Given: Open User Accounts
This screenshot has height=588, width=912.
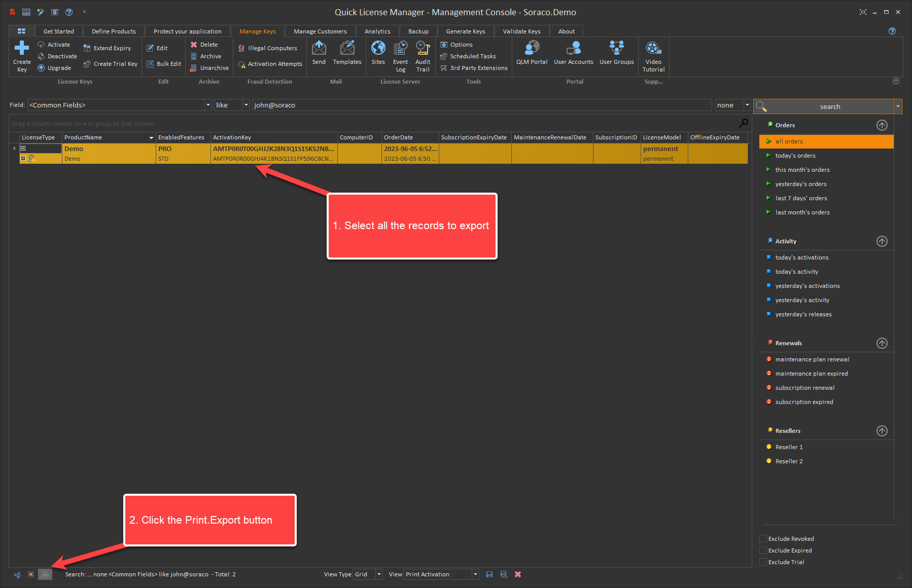Looking at the screenshot, I should (x=574, y=53).
